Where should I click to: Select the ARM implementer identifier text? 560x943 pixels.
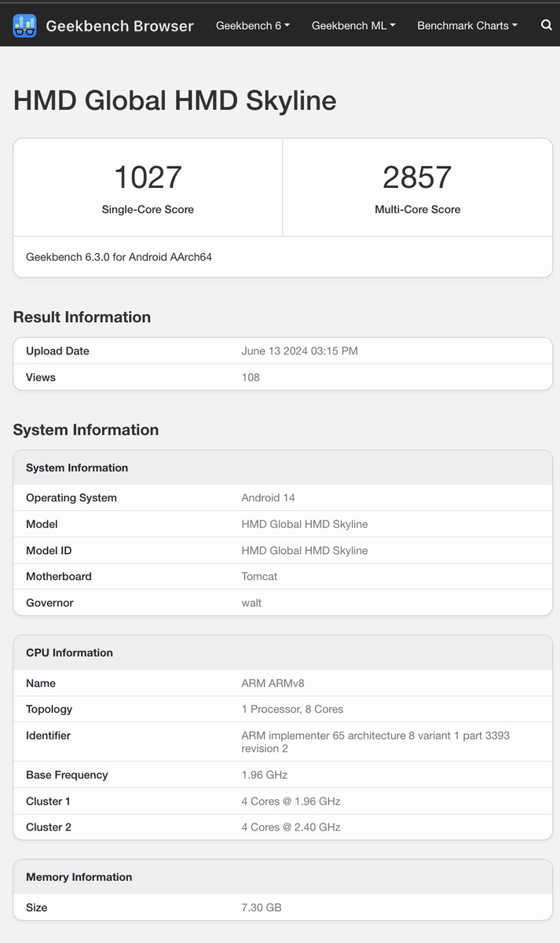[375, 742]
